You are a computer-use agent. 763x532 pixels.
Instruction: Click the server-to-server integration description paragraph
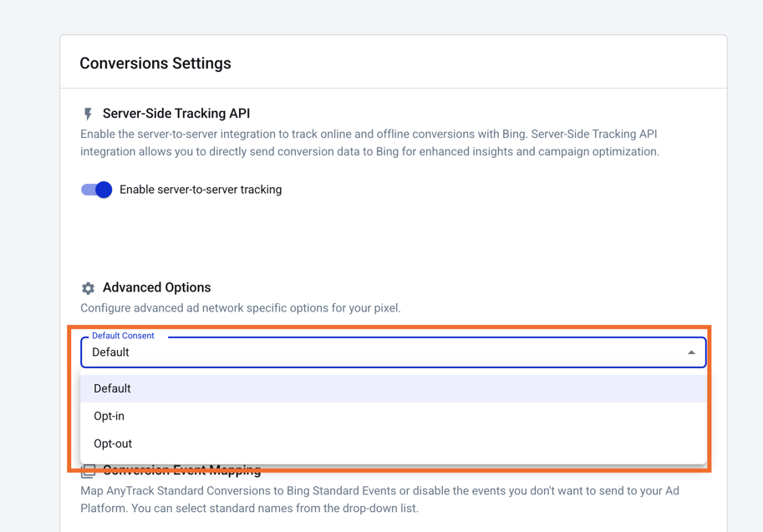pyautogui.click(x=370, y=143)
